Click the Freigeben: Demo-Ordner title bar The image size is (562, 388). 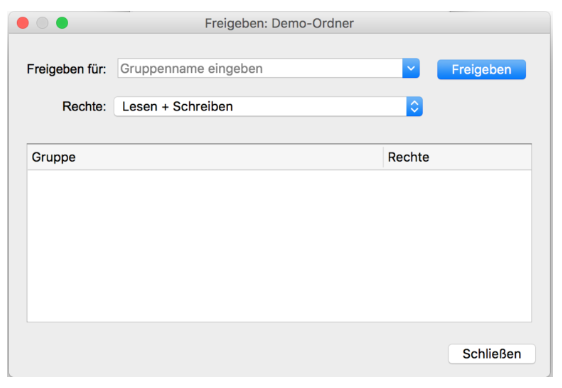(279, 23)
